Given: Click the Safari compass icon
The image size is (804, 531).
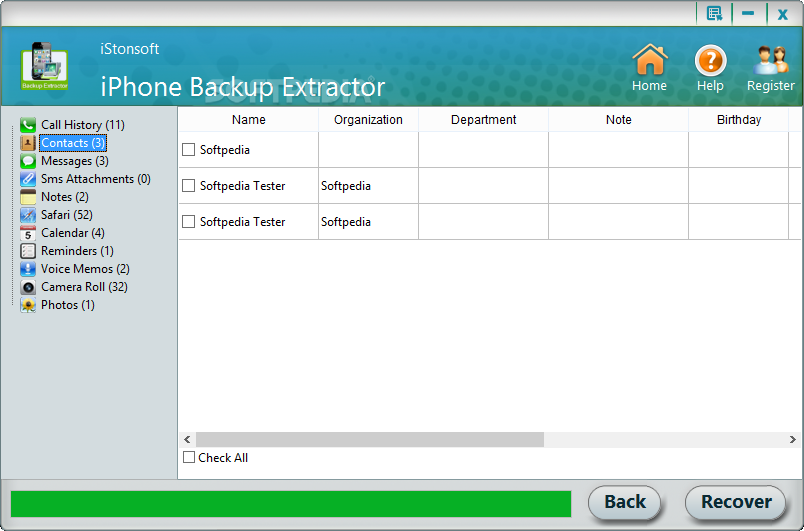Looking at the screenshot, I should (x=28, y=215).
